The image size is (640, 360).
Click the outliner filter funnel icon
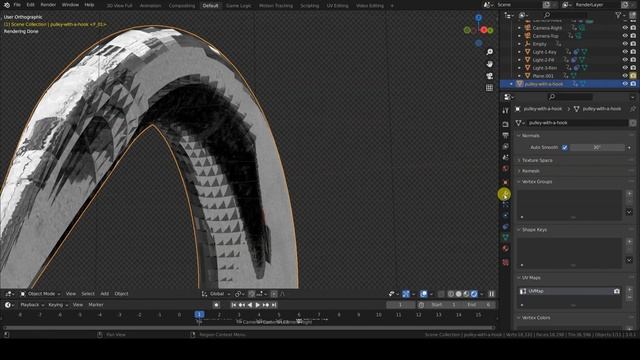(618, 15)
